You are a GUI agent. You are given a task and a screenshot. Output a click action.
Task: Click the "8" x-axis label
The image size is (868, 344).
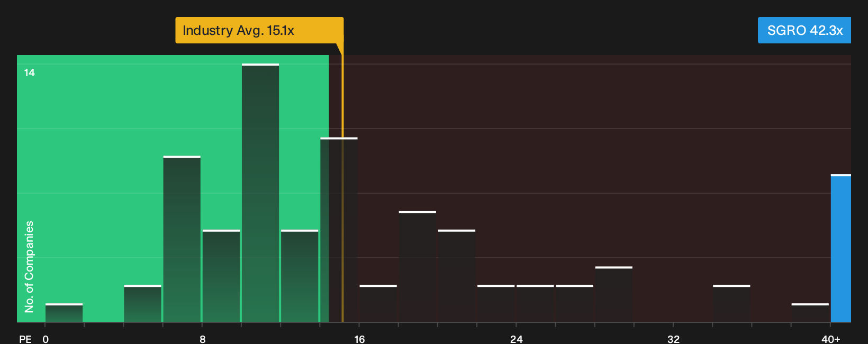[x=203, y=339]
